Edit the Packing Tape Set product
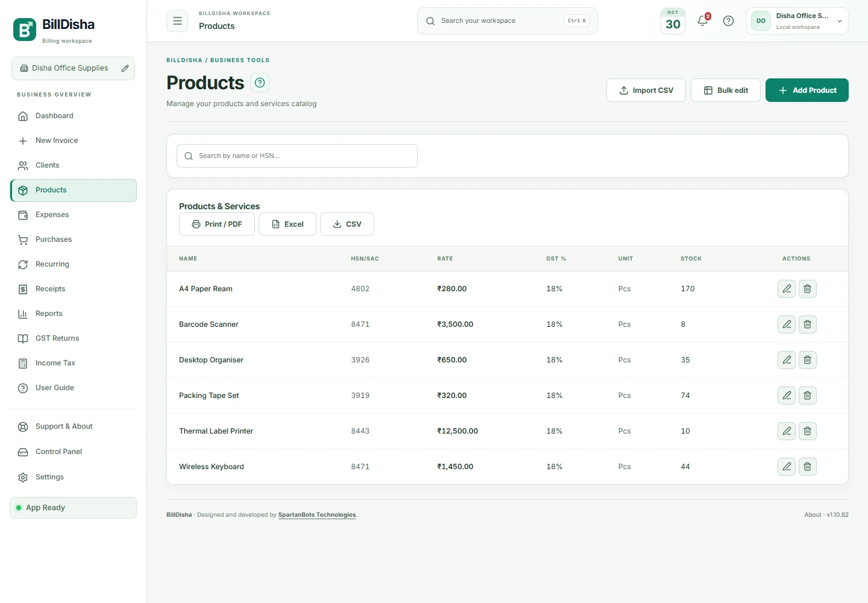The height and width of the screenshot is (603, 868). [x=787, y=396]
